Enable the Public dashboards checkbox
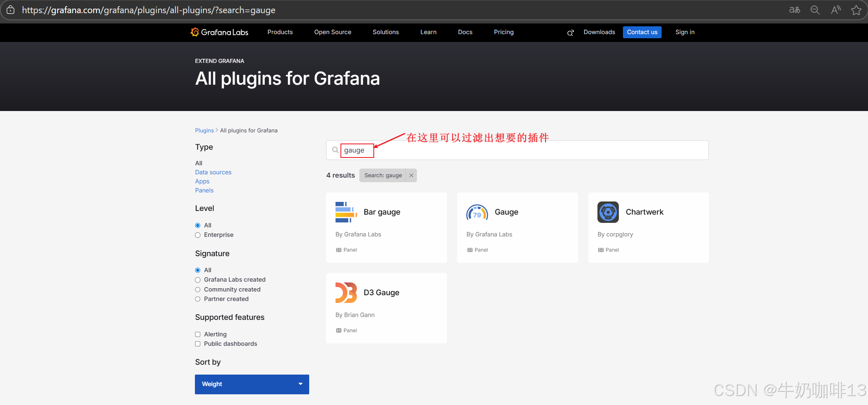 pyautogui.click(x=198, y=344)
